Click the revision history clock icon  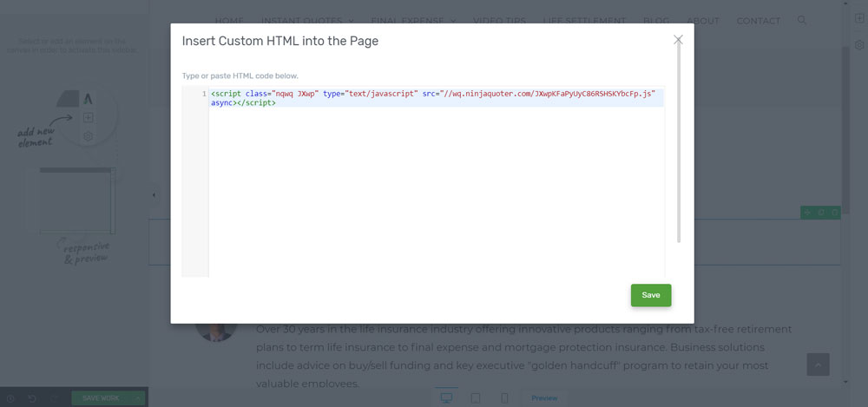tap(10, 398)
